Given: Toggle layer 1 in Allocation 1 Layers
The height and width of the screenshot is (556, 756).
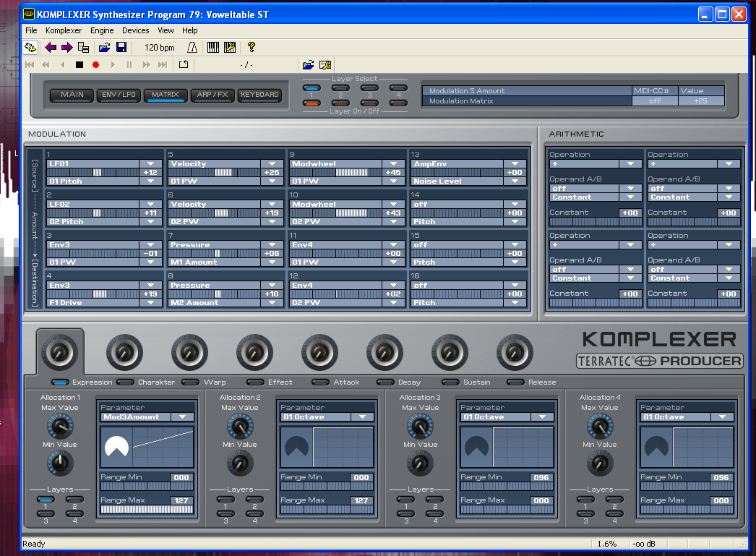Looking at the screenshot, I should point(46,500).
